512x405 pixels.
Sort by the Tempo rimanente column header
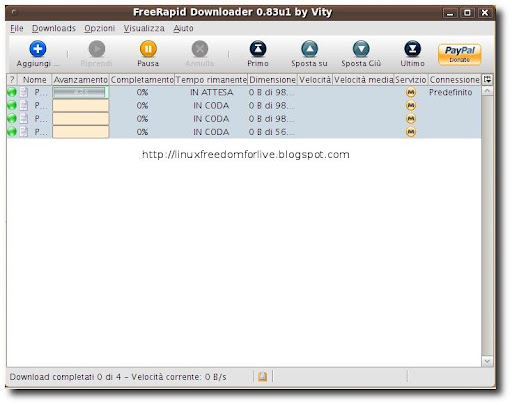pos(211,80)
